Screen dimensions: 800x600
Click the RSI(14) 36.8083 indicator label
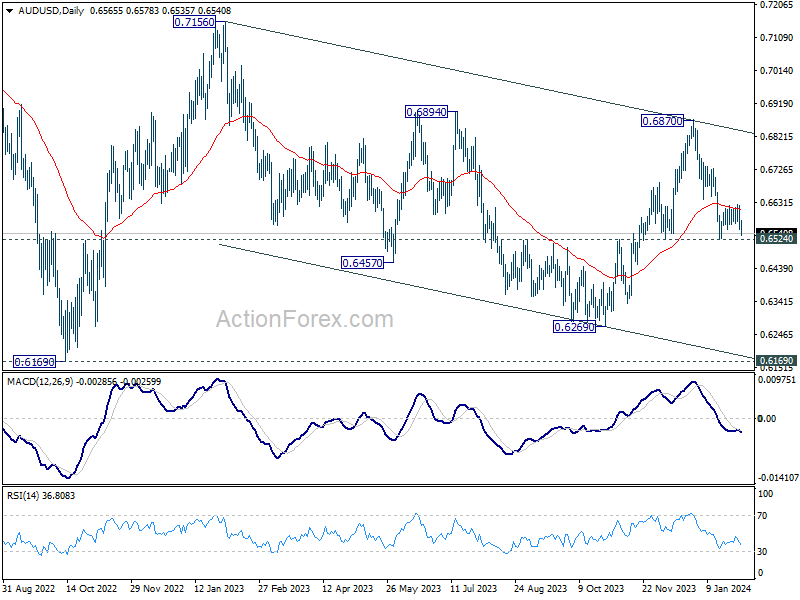(x=41, y=495)
